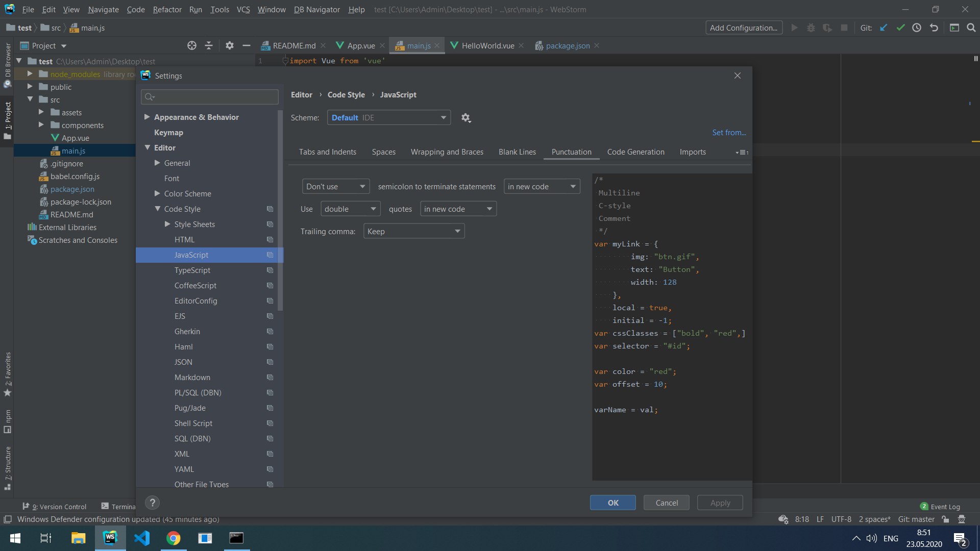Open Search Everywhere magnifier icon
This screenshot has width=980, height=551.
pyautogui.click(x=971, y=28)
